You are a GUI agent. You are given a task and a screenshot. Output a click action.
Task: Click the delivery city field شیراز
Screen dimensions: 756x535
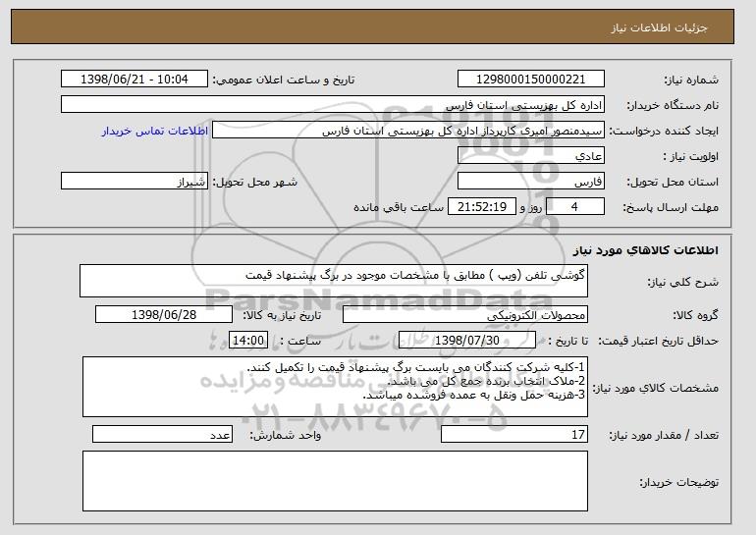[x=135, y=182]
